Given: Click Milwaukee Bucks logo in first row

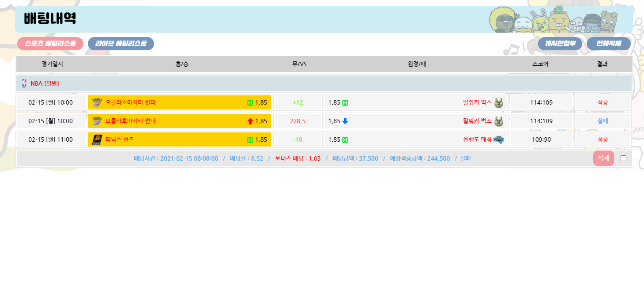Looking at the screenshot, I should coord(498,103).
